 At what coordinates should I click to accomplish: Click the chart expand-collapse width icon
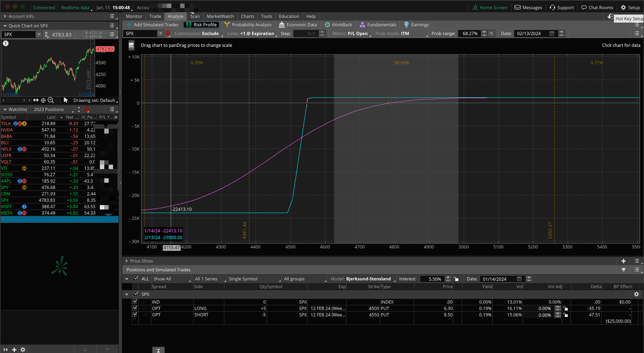click(36, 100)
